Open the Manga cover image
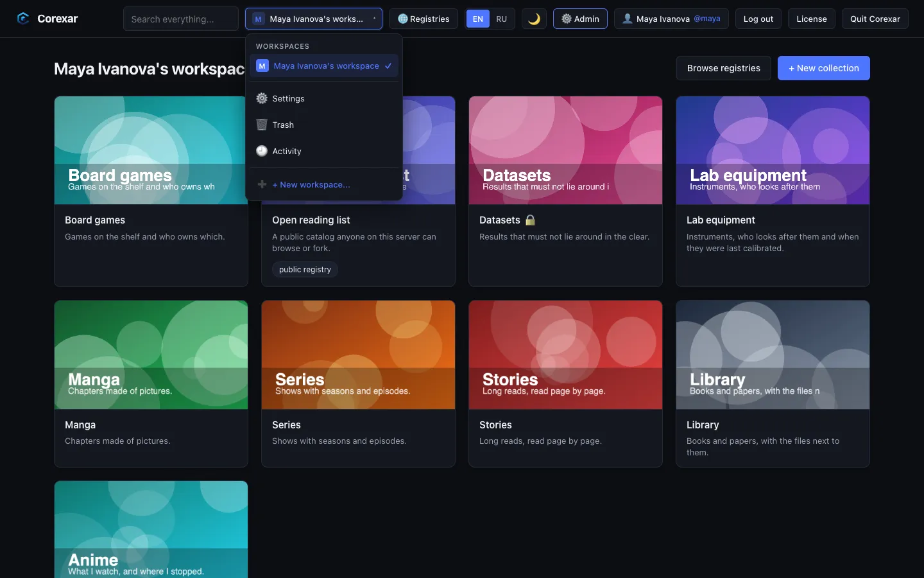The height and width of the screenshot is (578, 924). [x=151, y=355]
